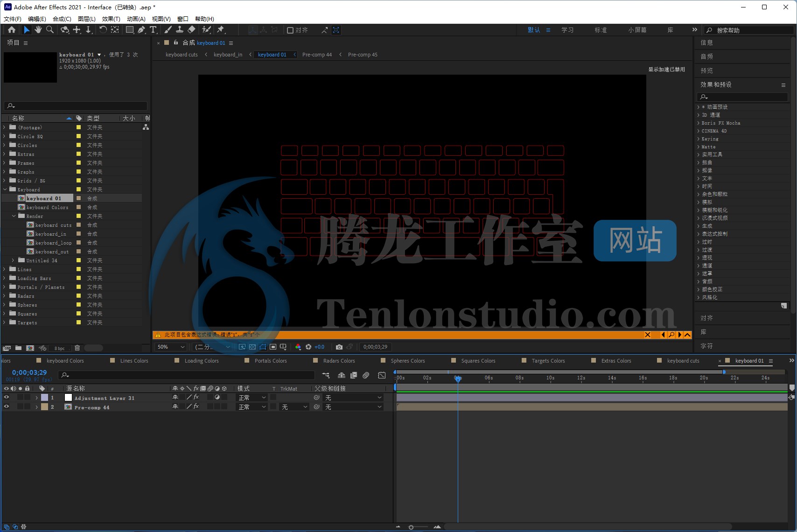Screen dimensions: 797x532
Task: Toggle the transparency grid icon
Action: pyautogui.click(x=252, y=347)
